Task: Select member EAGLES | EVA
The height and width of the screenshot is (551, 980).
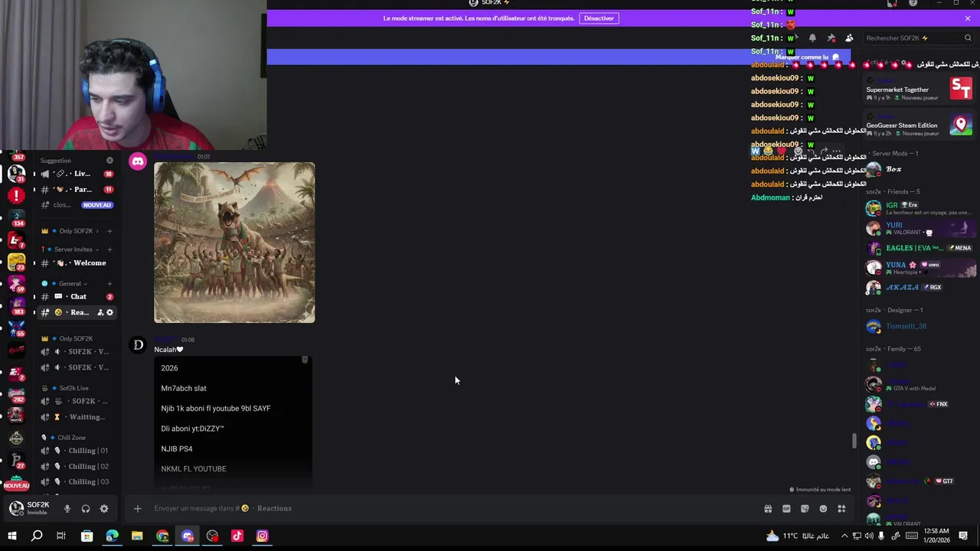Action: (918, 248)
